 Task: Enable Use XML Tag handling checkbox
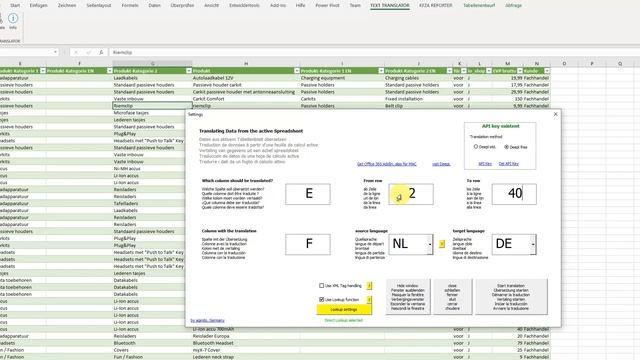tap(322, 286)
